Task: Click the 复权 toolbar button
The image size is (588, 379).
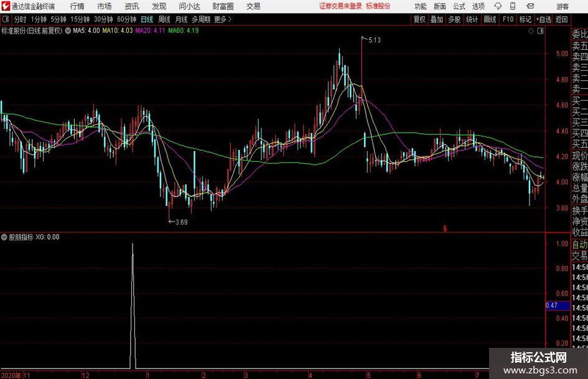Action: pyautogui.click(x=419, y=19)
